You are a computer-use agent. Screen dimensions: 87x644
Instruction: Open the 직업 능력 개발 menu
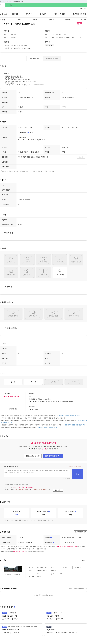(60, 14)
